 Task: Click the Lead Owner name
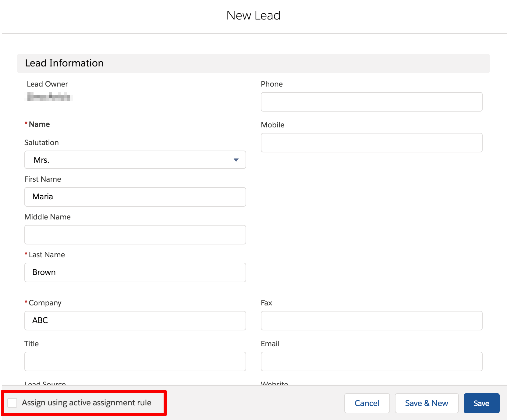coord(49,98)
